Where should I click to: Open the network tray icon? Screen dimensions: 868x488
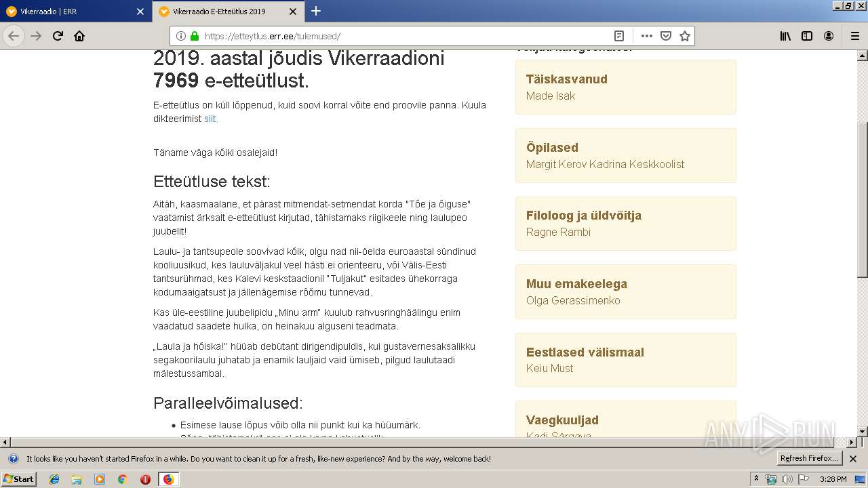click(771, 479)
